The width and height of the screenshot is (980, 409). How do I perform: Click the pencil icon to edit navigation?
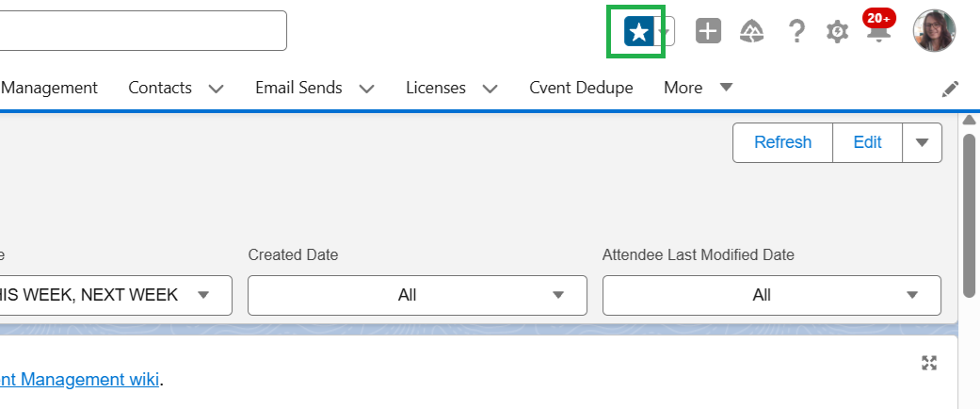click(x=951, y=89)
